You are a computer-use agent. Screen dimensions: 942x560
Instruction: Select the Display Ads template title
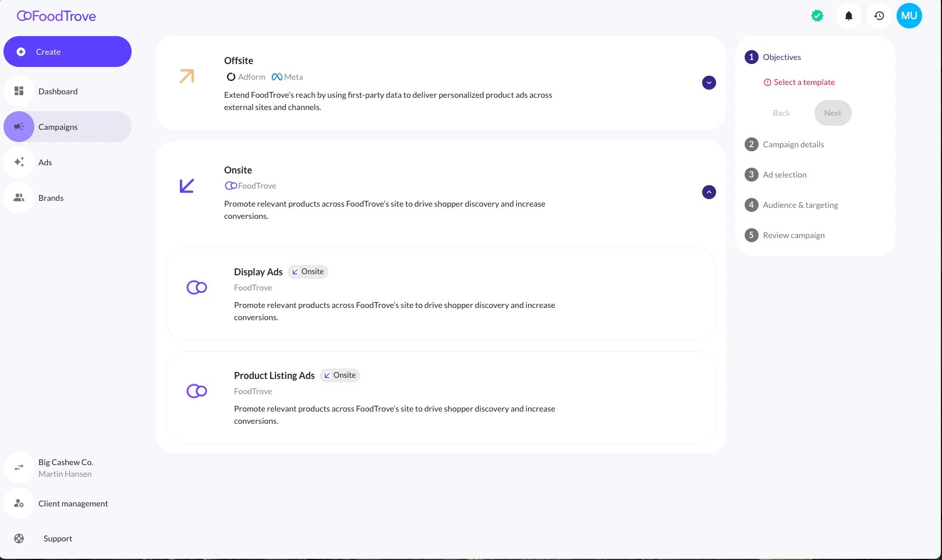tap(258, 272)
